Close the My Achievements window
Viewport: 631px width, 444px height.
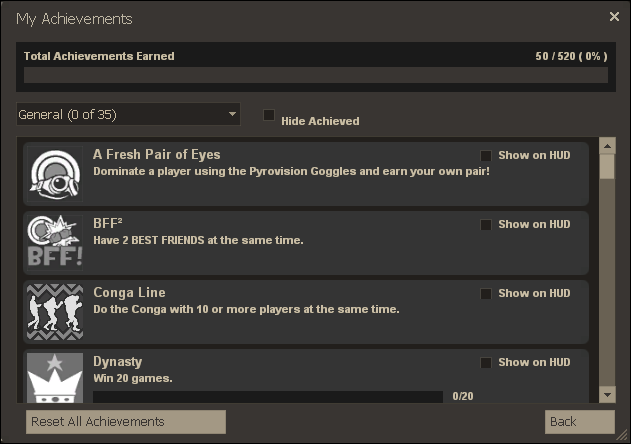[614, 17]
